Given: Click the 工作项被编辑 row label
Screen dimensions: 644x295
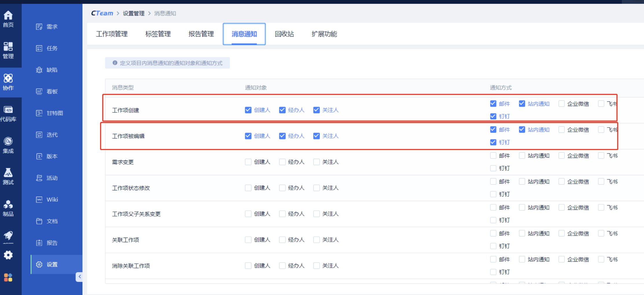Looking at the screenshot, I should tap(128, 136).
